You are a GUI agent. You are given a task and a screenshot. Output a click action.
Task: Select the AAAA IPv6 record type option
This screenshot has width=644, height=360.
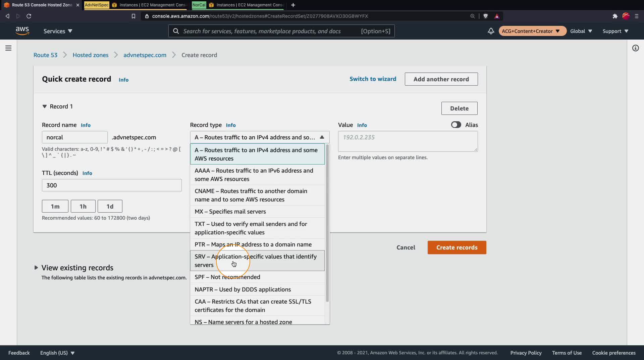tap(257, 175)
